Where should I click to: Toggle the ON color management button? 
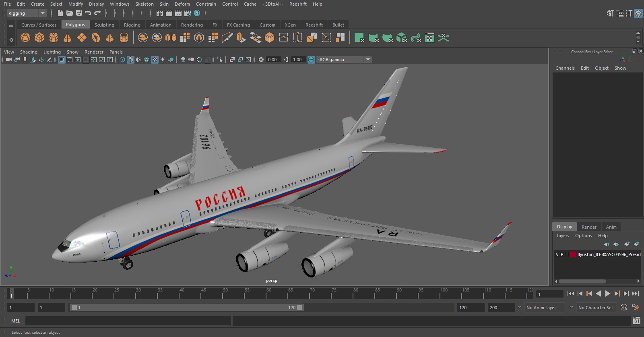(311, 60)
